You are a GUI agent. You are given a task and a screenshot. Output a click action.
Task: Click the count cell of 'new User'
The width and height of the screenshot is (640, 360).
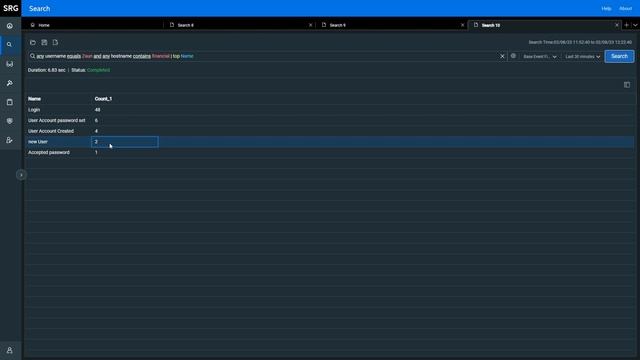pos(125,142)
